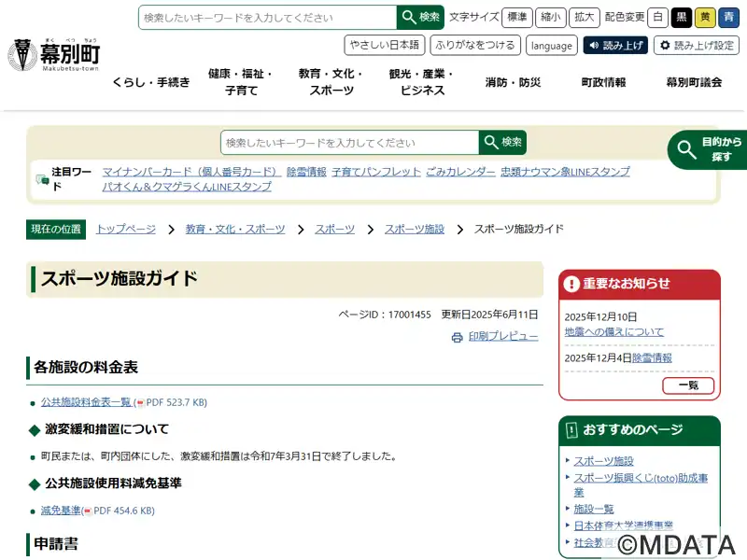Viewport: 747px width, 560px height.
Task: Open 子育てパンフレット keyword link
Action: (376, 172)
